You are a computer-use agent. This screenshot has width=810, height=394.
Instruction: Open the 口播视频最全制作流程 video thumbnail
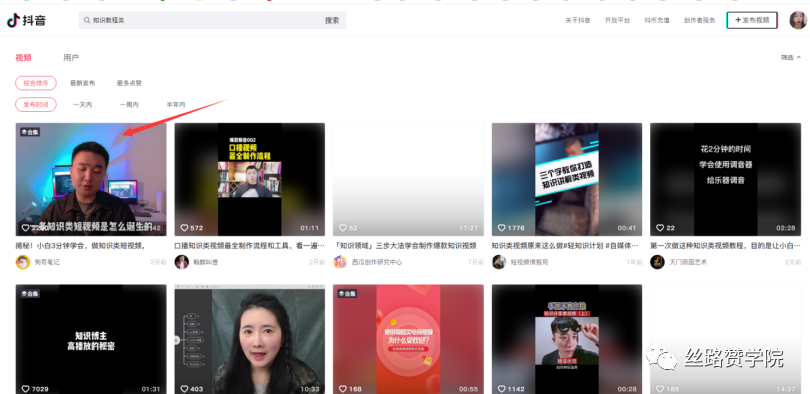[x=250, y=179]
